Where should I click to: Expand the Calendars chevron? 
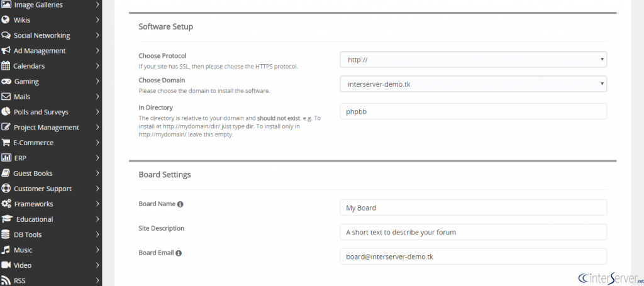pyautogui.click(x=97, y=65)
